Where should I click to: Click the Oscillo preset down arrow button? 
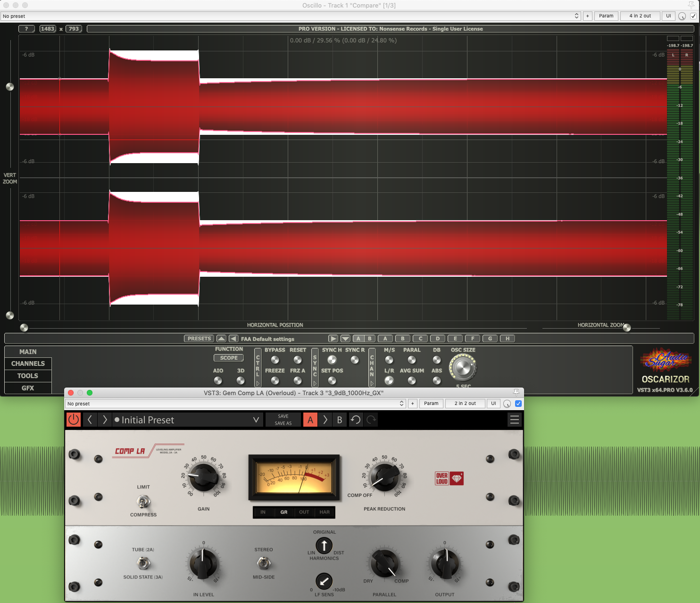(345, 339)
